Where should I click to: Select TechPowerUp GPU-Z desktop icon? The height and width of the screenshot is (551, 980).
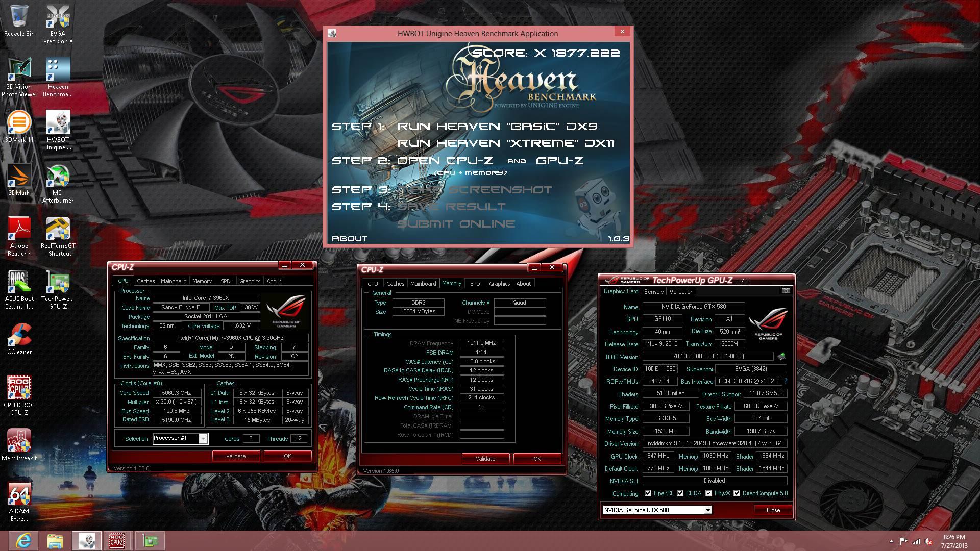click(x=58, y=290)
